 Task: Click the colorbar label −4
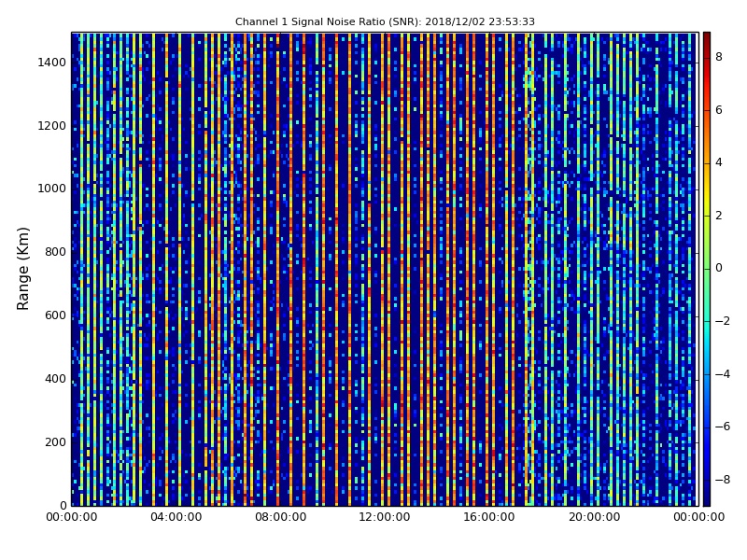tap(723, 374)
